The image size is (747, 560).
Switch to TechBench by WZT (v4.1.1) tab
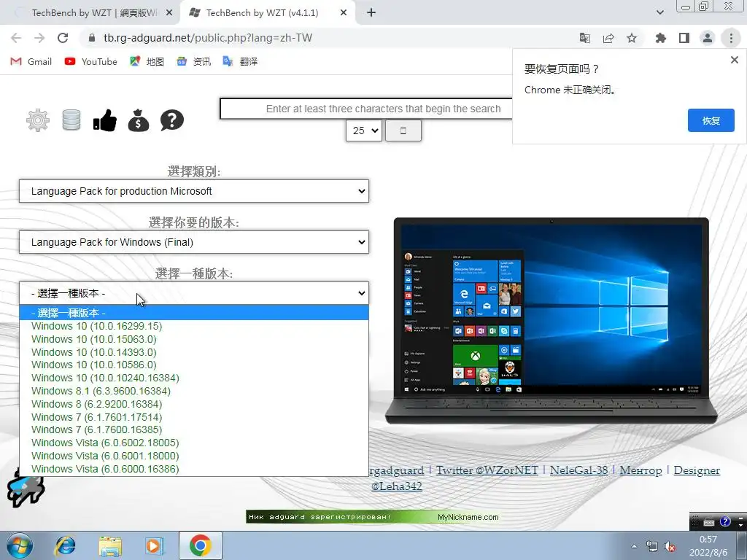click(x=261, y=13)
